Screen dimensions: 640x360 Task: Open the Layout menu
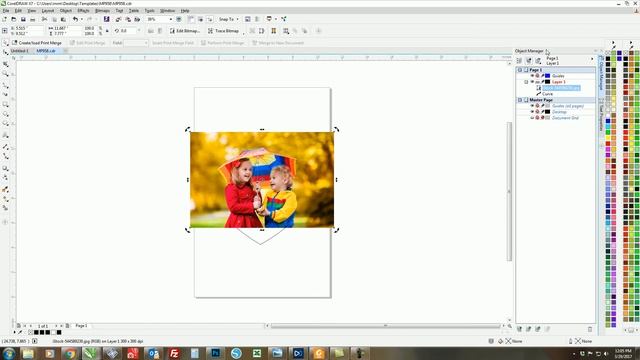(x=48, y=11)
